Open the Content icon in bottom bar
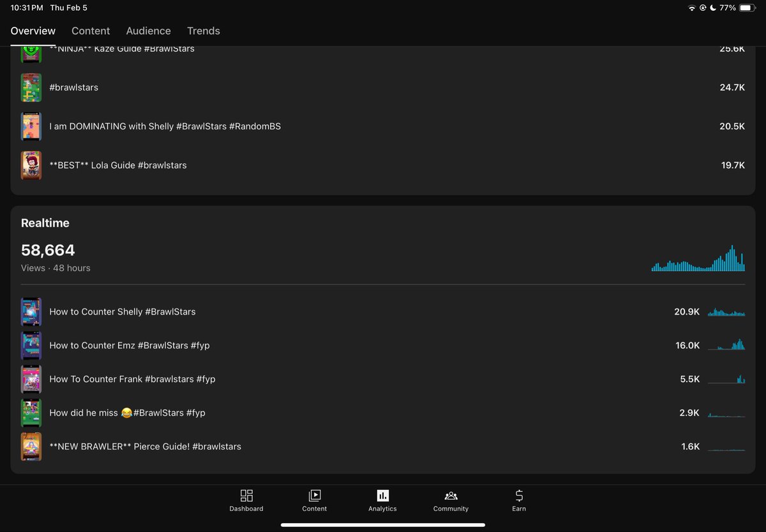This screenshot has width=766, height=532. [315, 496]
